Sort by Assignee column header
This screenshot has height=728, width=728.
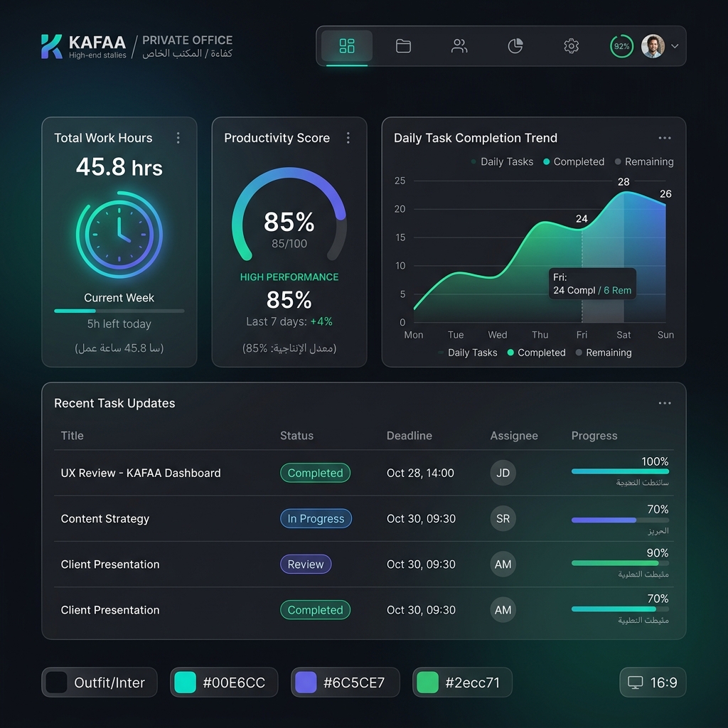coord(514,436)
